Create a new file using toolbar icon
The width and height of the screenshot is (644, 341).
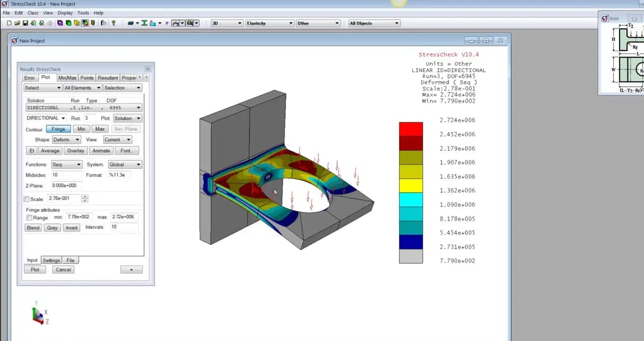click(10, 23)
